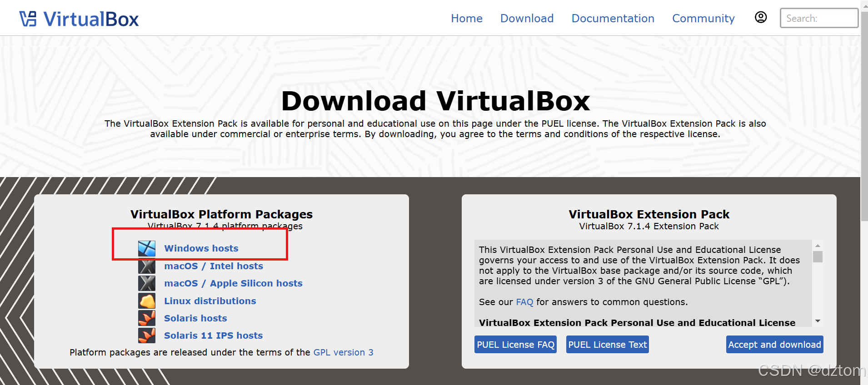Focus the Search input field

819,18
